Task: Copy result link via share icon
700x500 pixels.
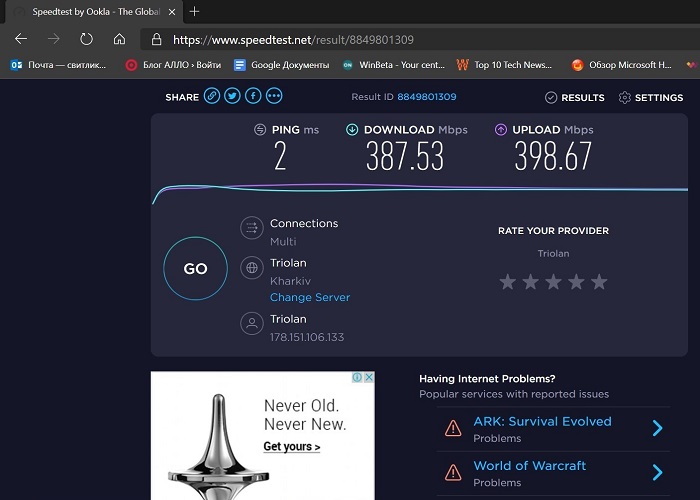Action: 212,96
